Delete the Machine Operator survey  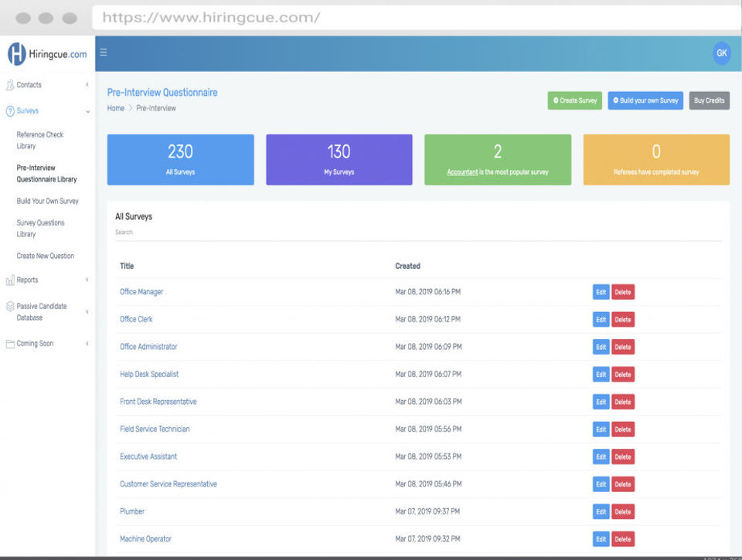pyautogui.click(x=623, y=538)
